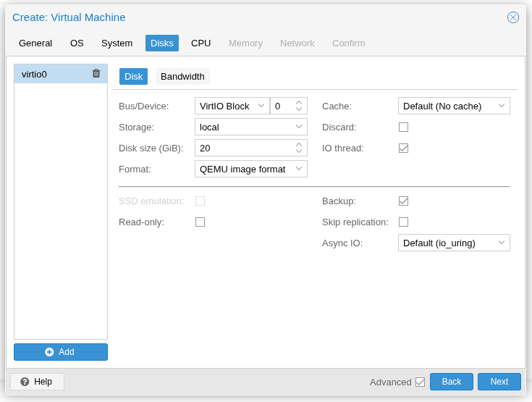
Task: Close the Create Virtual Machine dialog
Action: [x=512, y=17]
